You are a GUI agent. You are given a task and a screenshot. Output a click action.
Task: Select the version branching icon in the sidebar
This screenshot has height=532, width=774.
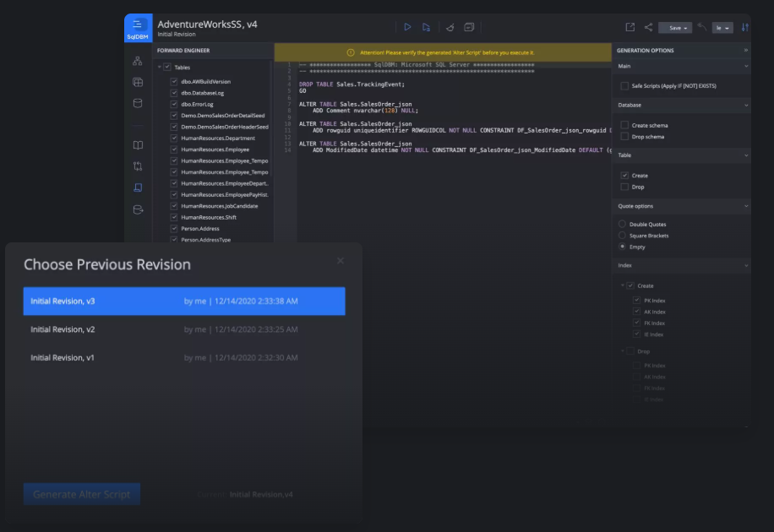[138, 167]
